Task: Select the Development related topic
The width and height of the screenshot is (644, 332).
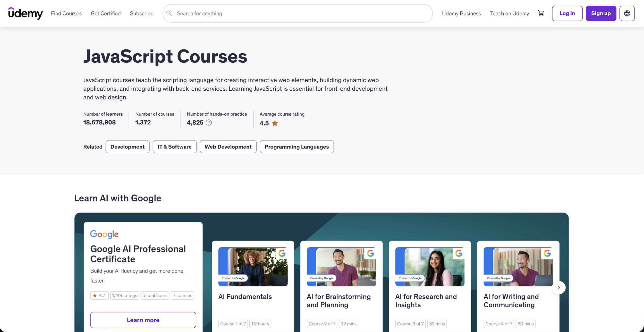Action: [x=128, y=147]
